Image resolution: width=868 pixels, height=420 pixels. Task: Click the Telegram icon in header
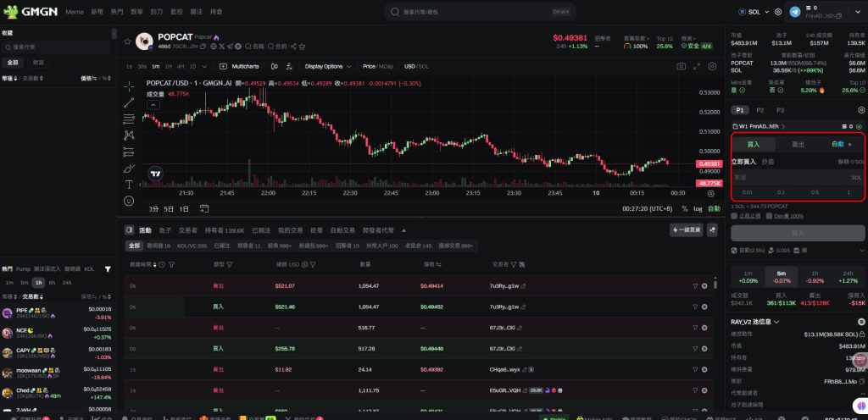click(794, 12)
